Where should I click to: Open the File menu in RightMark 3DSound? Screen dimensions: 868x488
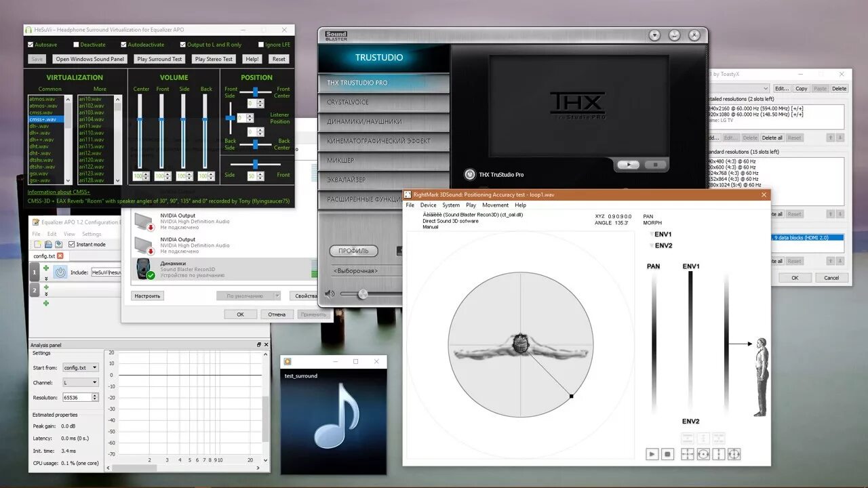point(410,205)
